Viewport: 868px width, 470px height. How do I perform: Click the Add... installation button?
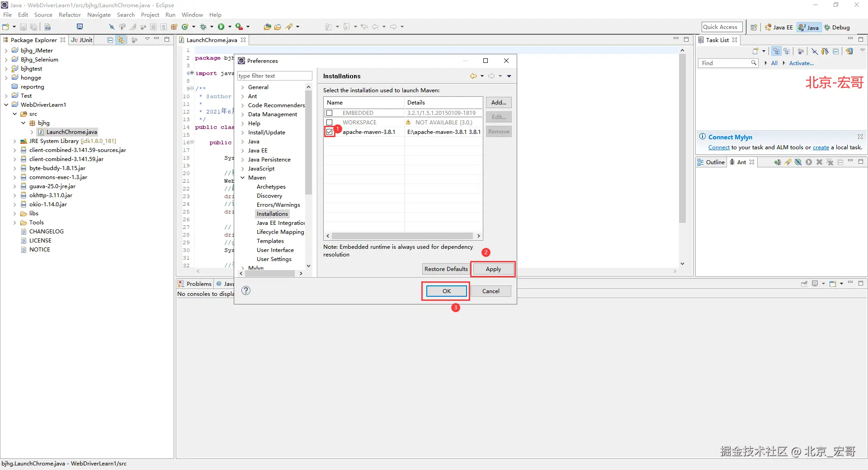tap(499, 103)
